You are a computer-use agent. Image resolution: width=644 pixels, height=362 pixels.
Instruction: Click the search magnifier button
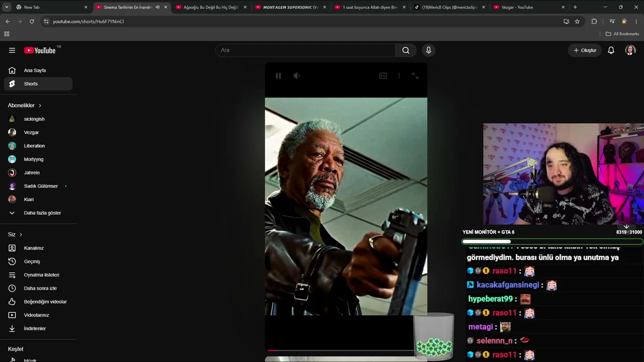tap(406, 50)
